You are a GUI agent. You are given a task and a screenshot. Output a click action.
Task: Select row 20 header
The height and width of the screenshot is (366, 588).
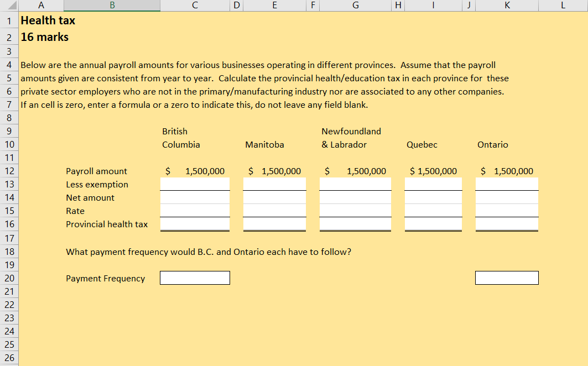9,278
